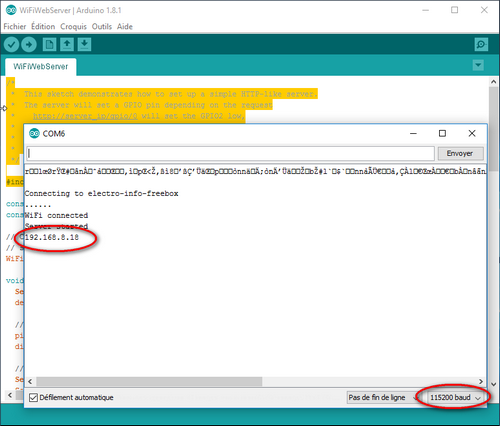This screenshot has width=500, height=426.
Task: Focus the serial message input field
Action: pos(230,153)
